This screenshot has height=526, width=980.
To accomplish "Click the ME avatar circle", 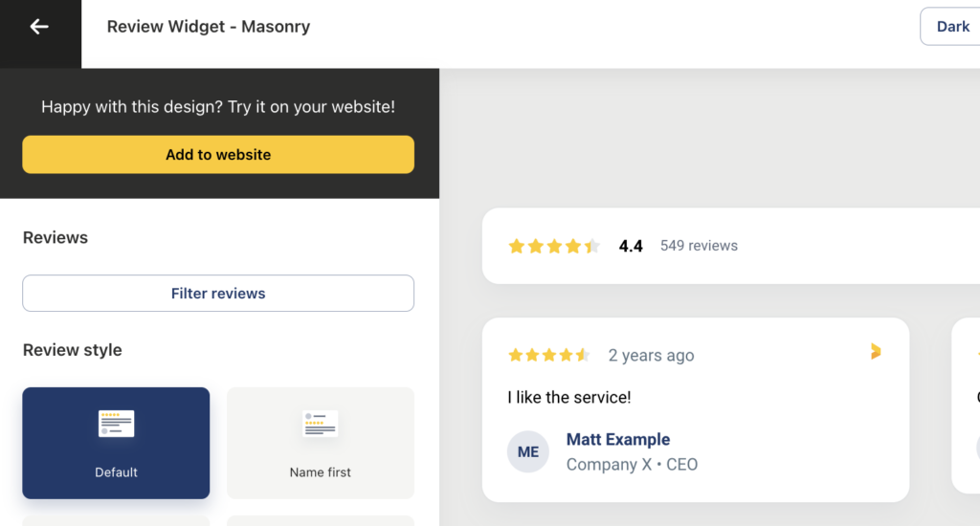I will [528, 451].
